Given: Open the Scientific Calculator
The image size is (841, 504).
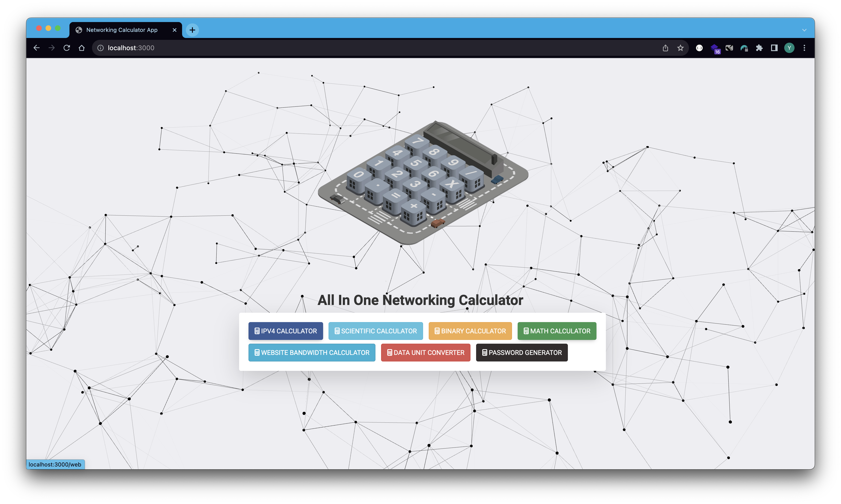Looking at the screenshot, I should coord(375,331).
